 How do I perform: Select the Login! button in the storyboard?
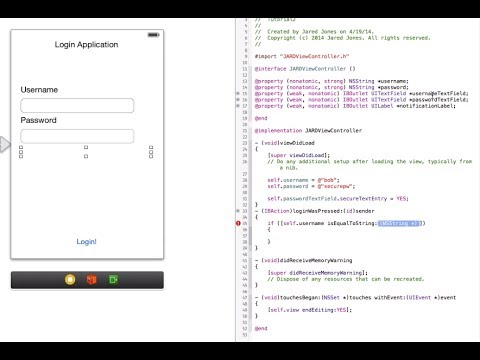point(86,242)
